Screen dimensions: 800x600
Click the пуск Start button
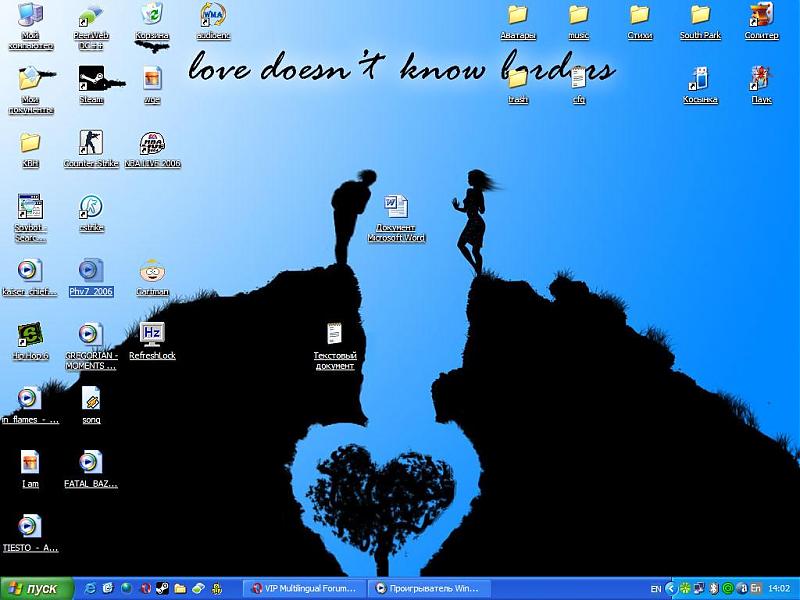(x=36, y=588)
